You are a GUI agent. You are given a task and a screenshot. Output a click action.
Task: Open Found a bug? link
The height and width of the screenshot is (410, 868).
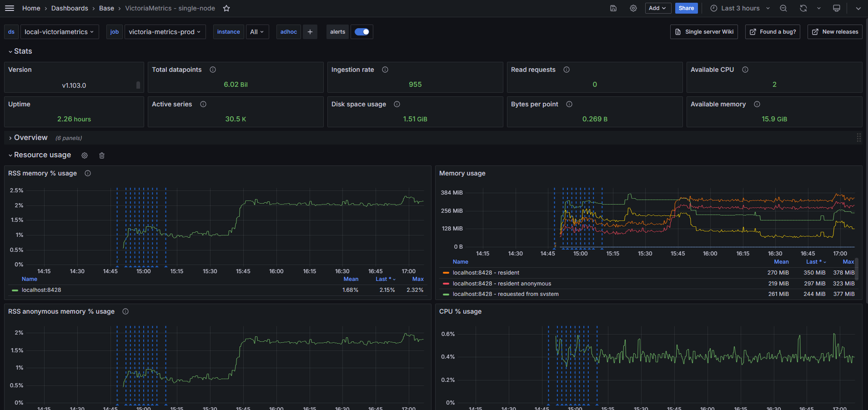[x=773, y=32]
